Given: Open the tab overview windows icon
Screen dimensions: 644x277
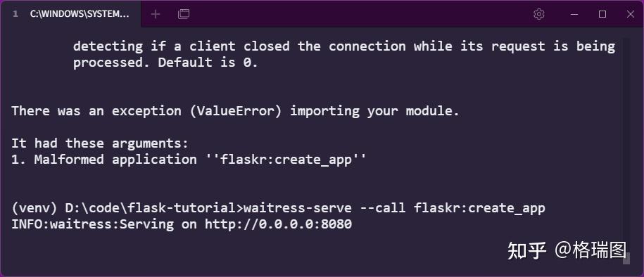Looking at the screenshot, I should point(184,14).
